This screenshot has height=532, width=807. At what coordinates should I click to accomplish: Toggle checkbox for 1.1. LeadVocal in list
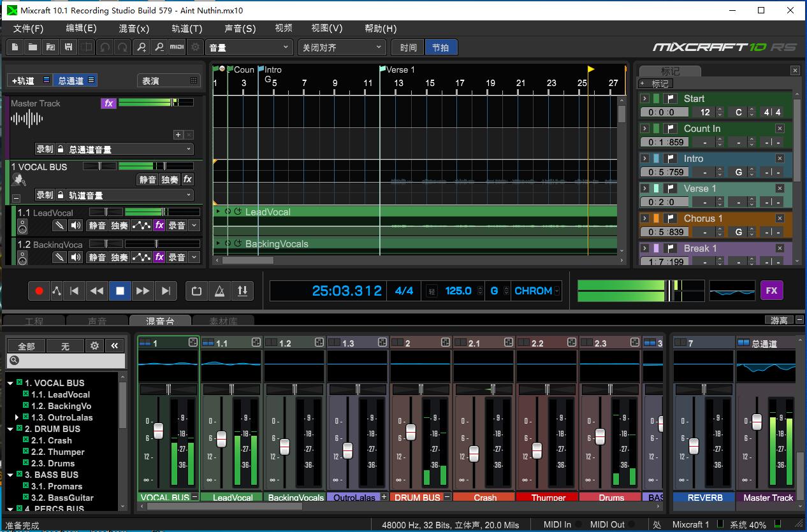point(27,394)
